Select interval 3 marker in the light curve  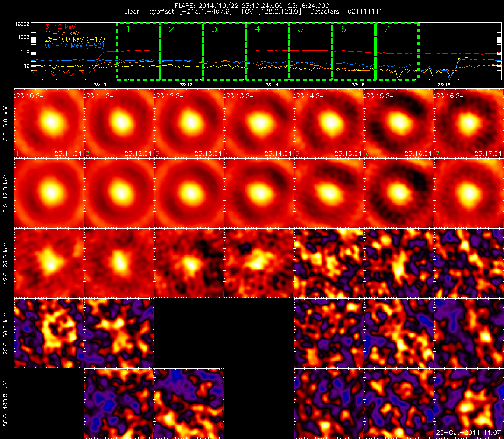tap(214, 29)
